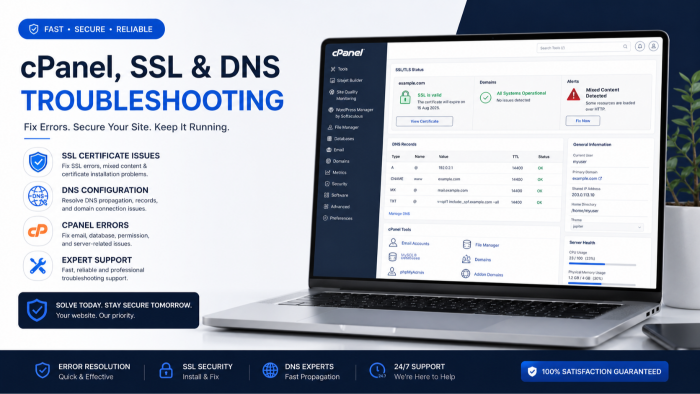
Task: Open Databases in the sidebar
Action: [341, 139]
